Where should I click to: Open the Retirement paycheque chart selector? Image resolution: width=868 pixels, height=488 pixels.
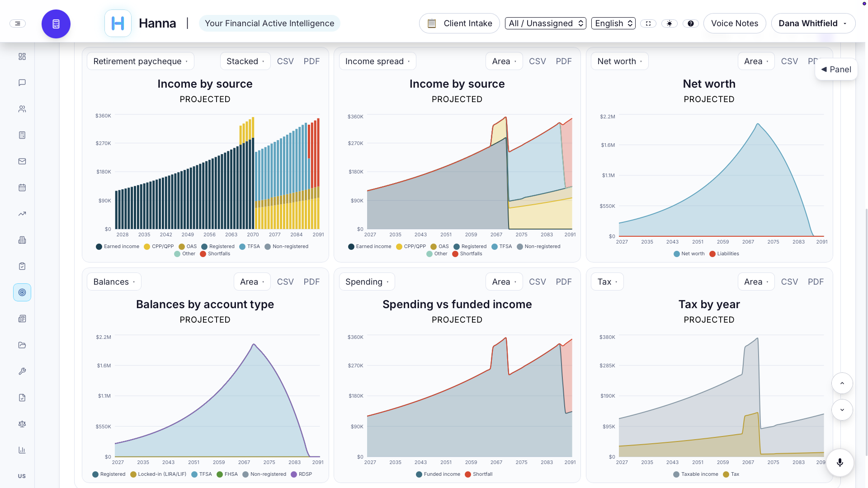(x=141, y=61)
